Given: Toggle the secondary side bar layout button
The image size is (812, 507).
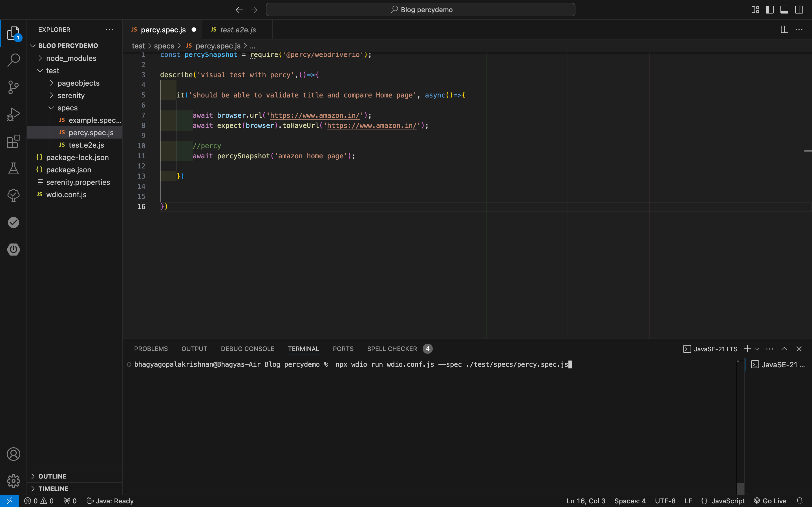Looking at the screenshot, I should tap(799, 10).
